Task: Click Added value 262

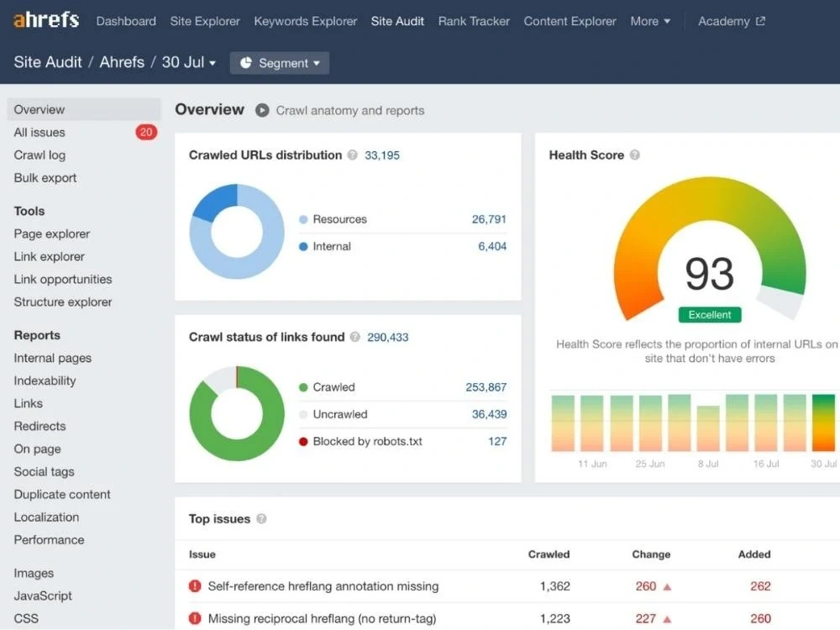Action: [x=761, y=586]
